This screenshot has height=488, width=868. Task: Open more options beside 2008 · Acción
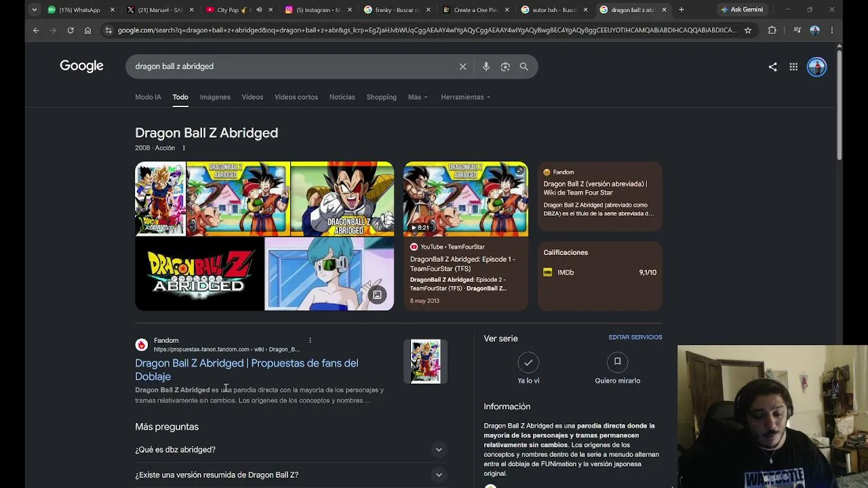[x=184, y=148]
